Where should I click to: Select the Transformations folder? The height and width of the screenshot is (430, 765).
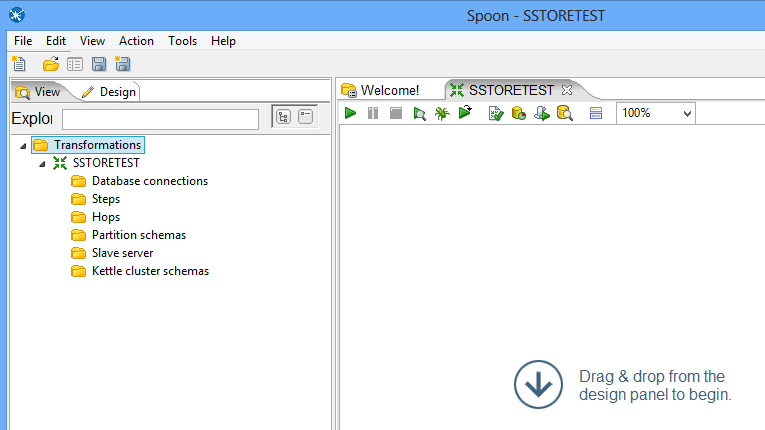(x=88, y=145)
